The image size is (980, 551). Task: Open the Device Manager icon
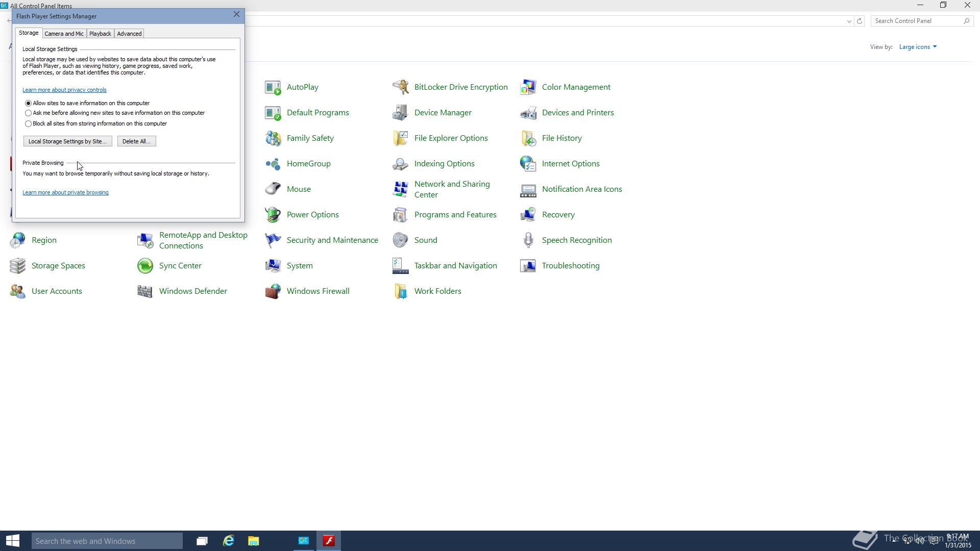pos(400,113)
